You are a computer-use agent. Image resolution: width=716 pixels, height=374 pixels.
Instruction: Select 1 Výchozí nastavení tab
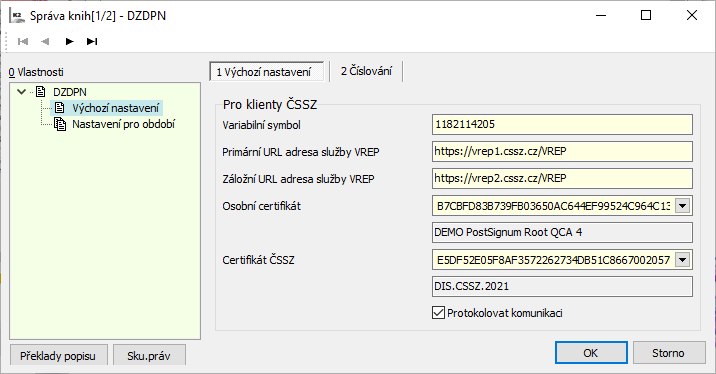pos(267,72)
